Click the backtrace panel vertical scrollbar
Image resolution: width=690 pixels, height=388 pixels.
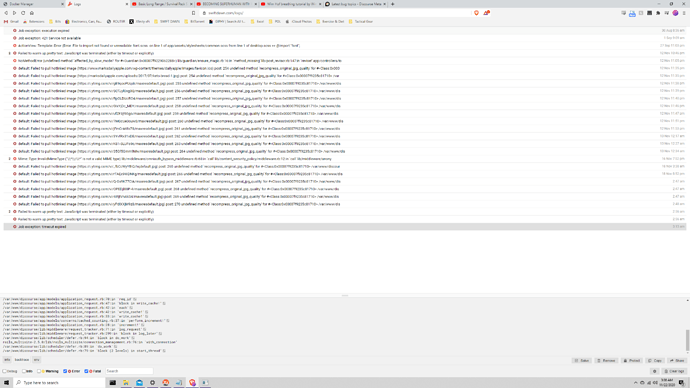[687, 340]
